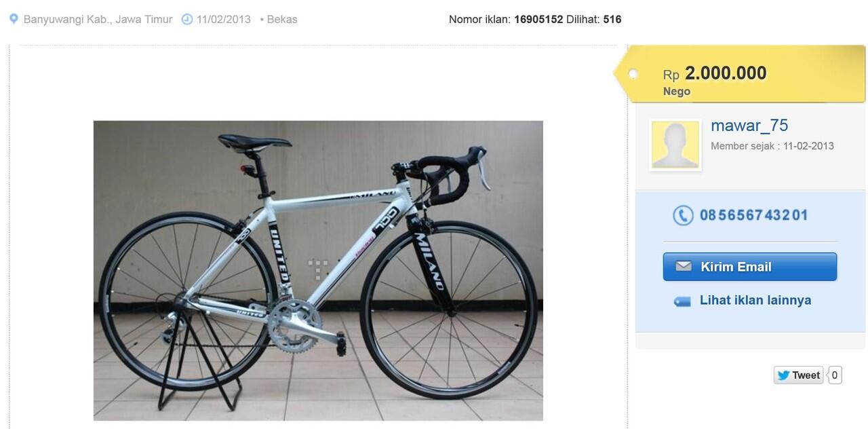This screenshot has width=868, height=429.
Task: Open Lihat iklan lainnya link
Action: tap(755, 300)
